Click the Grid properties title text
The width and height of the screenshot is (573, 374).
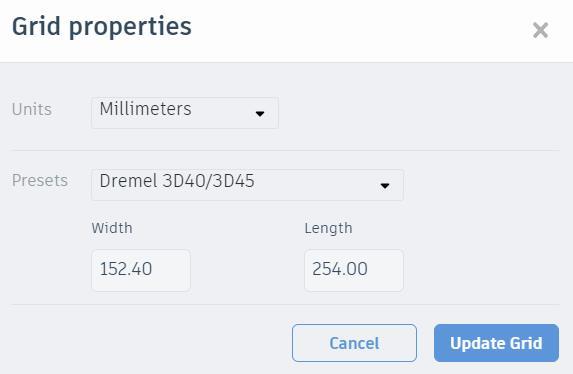[102, 27]
